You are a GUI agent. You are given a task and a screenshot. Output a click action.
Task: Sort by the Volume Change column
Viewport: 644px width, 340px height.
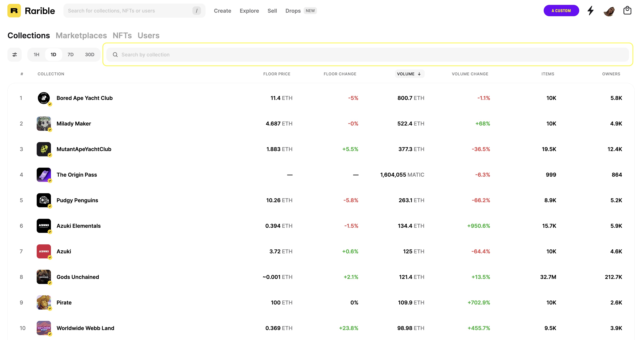(470, 74)
